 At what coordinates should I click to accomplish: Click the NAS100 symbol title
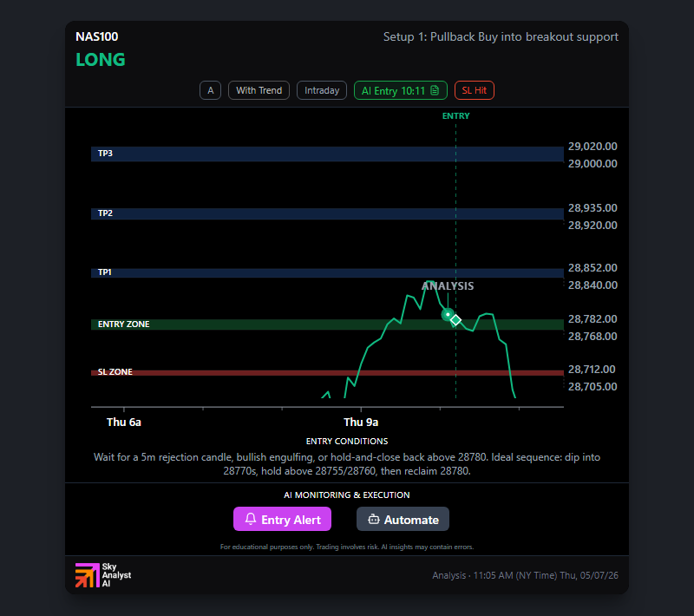pos(97,36)
